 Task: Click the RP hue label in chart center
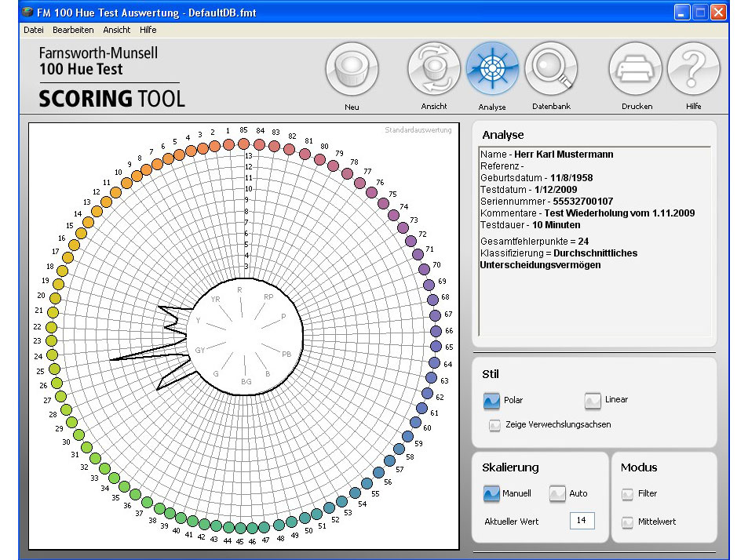(x=268, y=297)
